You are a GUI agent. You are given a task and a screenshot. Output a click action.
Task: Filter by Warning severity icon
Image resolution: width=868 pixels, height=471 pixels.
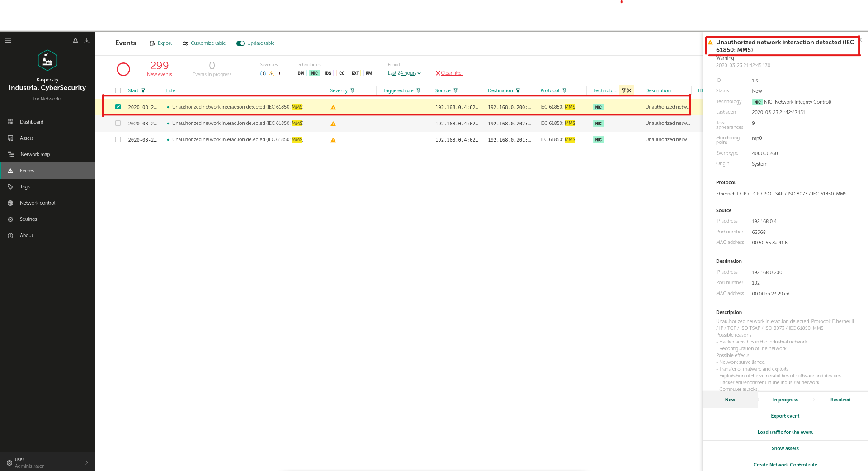271,74
